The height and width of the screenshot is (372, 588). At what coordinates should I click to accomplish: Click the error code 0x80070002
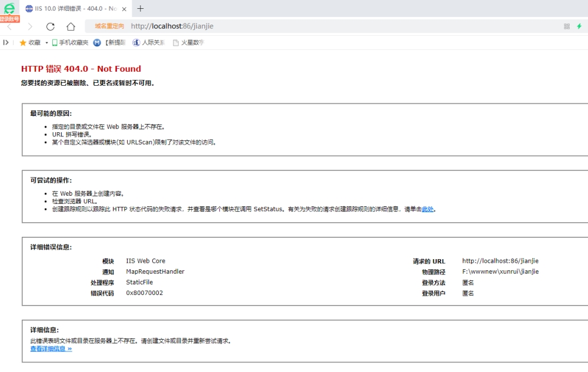coord(145,293)
